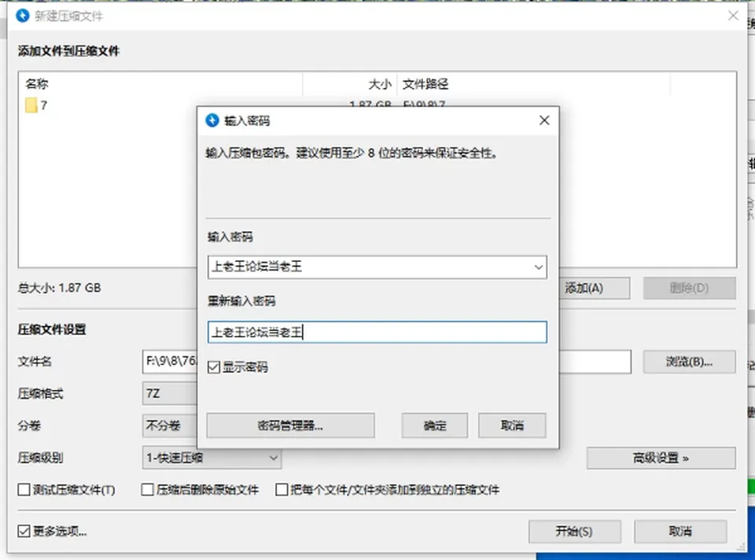Click the 重新输入密码 confirm password field
The width and height of the screenshot is (755, 560).
pyautogui.click(x=377, y=332)
